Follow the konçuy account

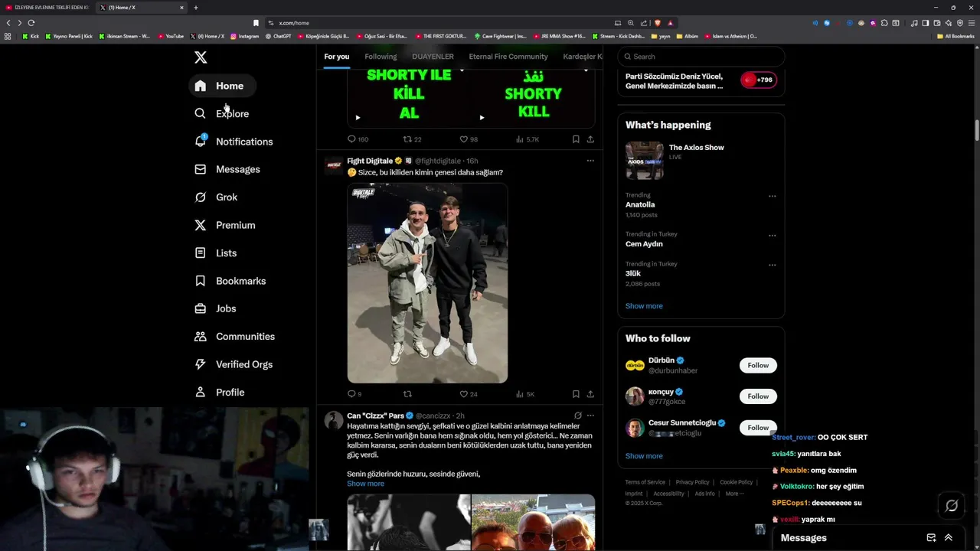758,396
